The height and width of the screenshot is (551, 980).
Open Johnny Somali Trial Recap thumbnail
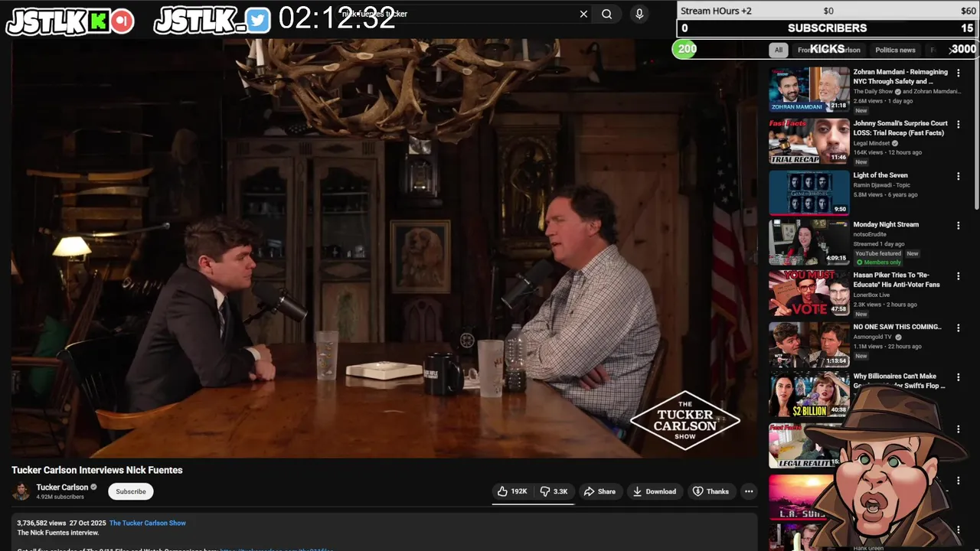tap(809, 141)
